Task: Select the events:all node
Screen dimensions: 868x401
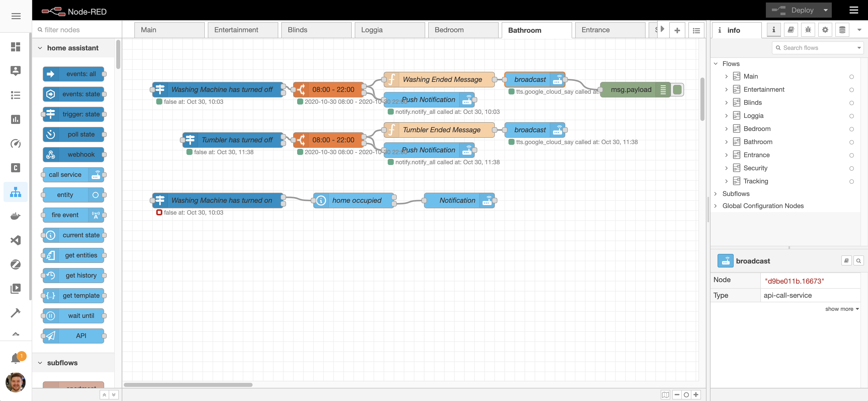Action: (74, 74)
